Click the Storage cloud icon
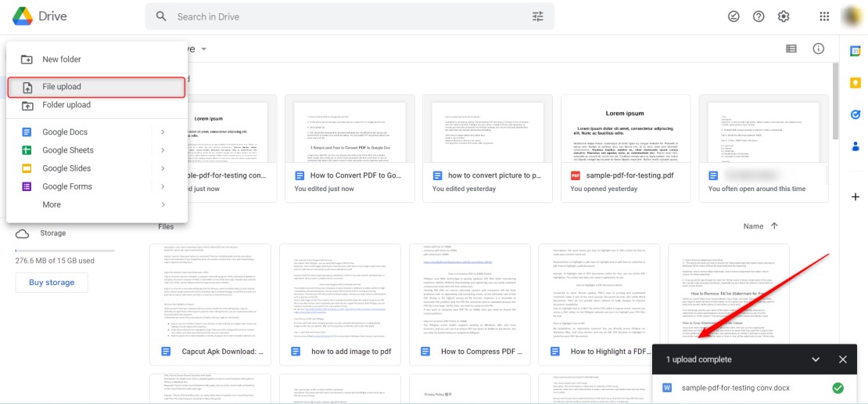 [x=22, y=233]
